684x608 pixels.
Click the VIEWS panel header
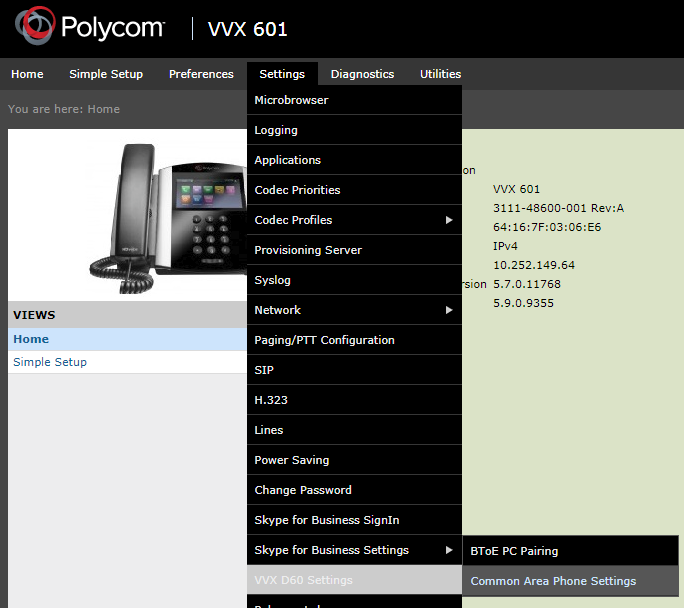pos(127,315)
